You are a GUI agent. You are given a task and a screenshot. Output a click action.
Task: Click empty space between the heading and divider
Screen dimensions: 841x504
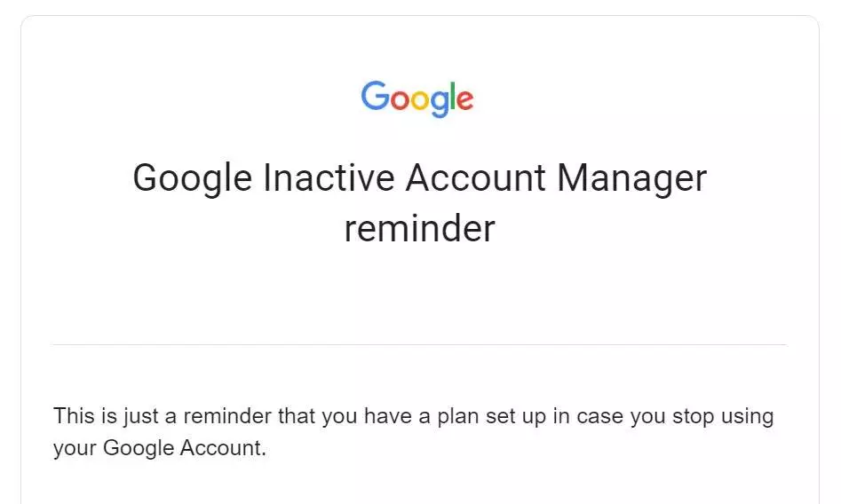(x=419, y=295)
